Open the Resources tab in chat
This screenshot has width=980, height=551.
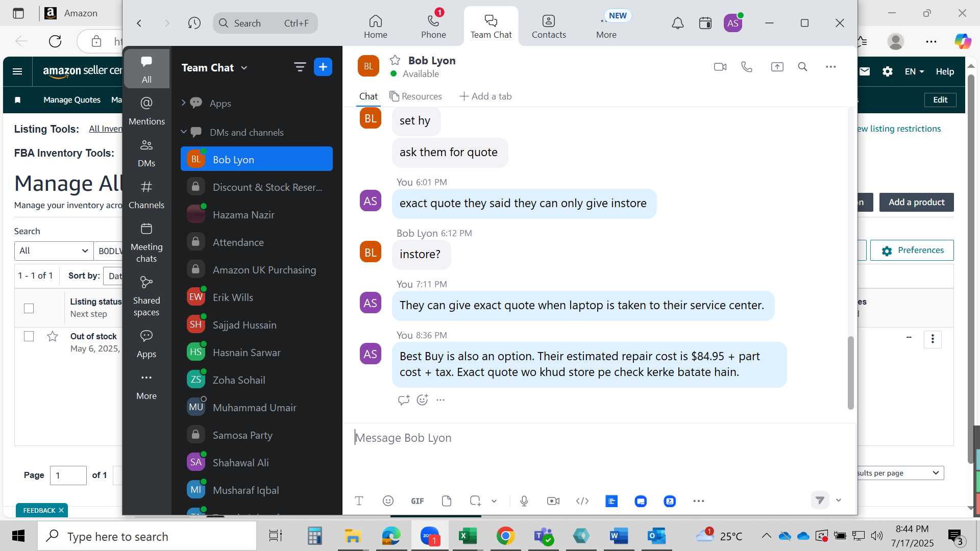click(x=415, y=96)
